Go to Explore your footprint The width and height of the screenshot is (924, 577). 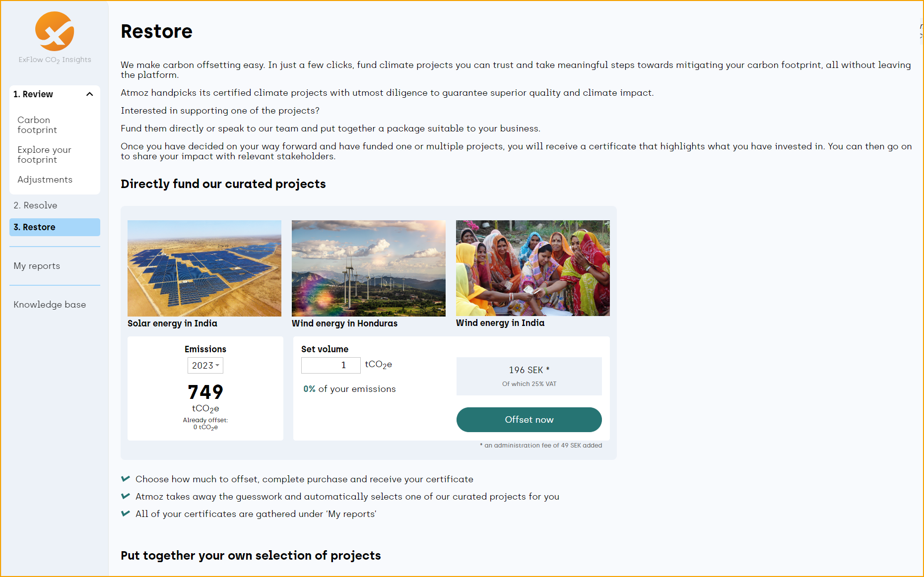point(44,155)
